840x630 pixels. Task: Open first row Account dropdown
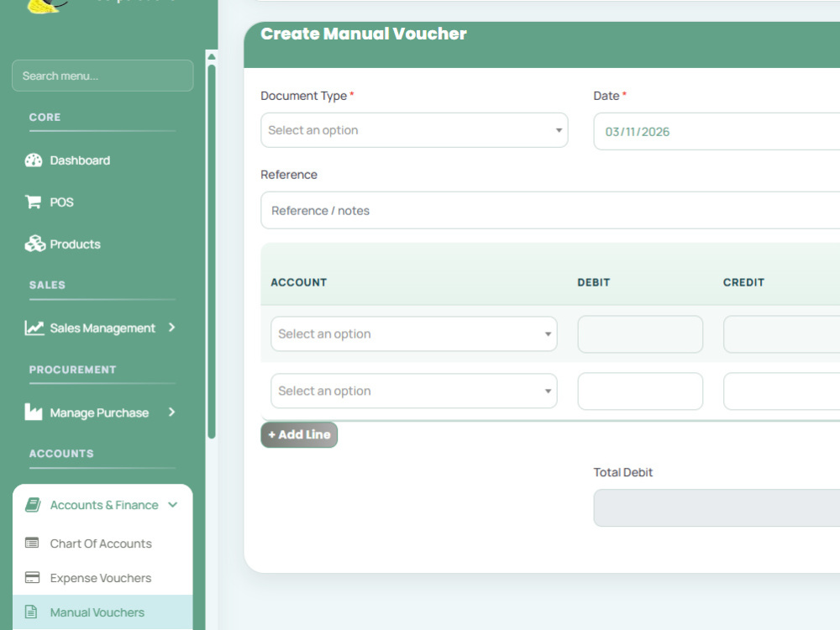[413, 333]
